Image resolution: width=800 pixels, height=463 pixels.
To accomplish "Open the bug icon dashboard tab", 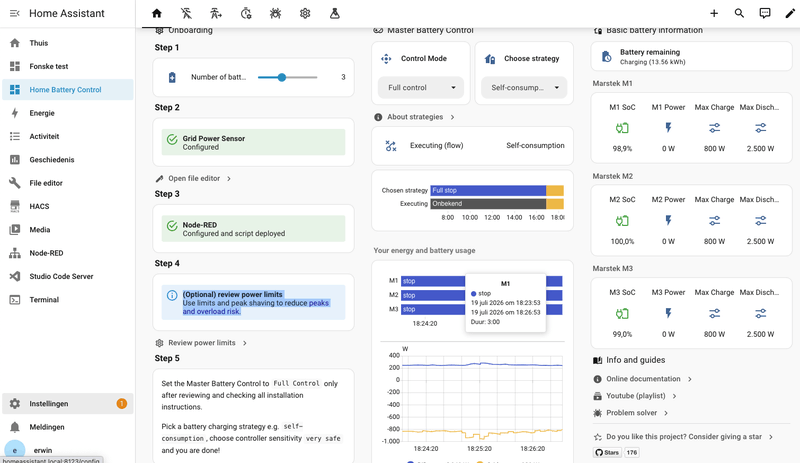I will point(276,13).
